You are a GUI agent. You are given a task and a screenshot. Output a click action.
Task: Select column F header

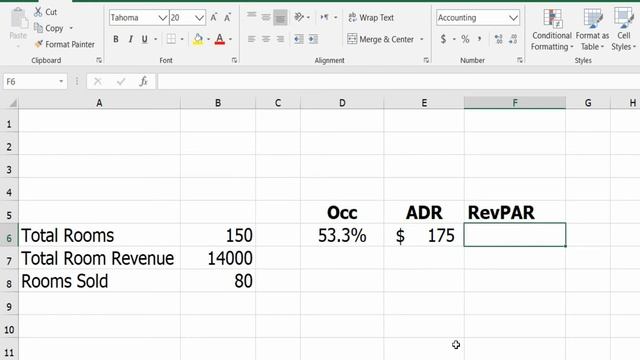tap(515, 103)
